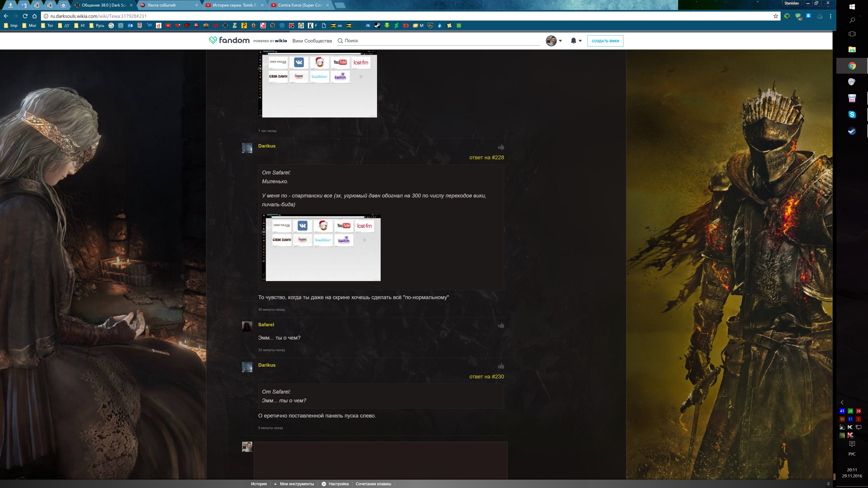Click 'СОЗДАТЬ ВИКИ' button
868x488 pixels.
[605, 41]
